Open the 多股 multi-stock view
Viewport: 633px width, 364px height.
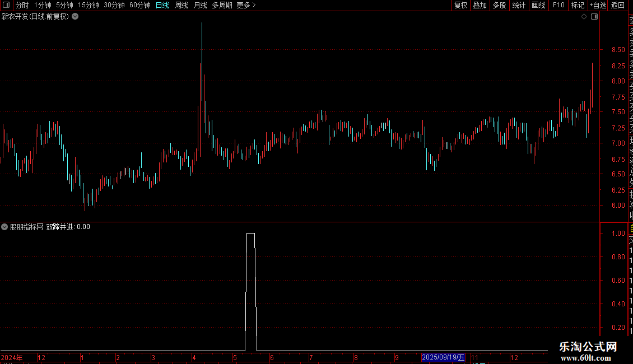pyautogui.click(x=499, y=5)
